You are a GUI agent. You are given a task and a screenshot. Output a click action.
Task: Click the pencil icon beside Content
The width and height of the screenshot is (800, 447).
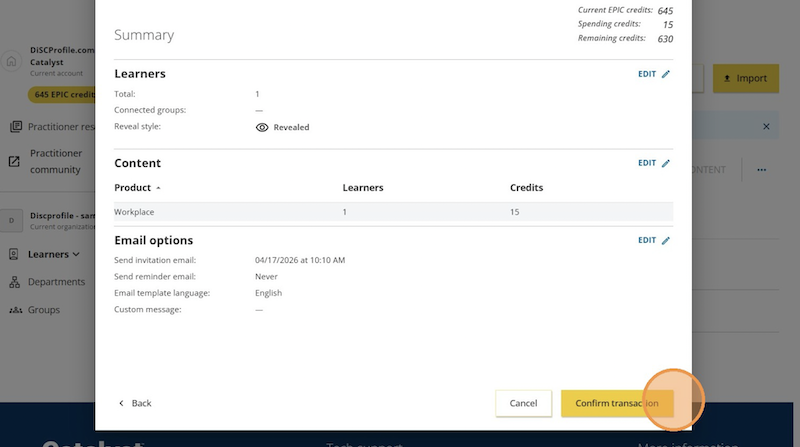(666, 163)
